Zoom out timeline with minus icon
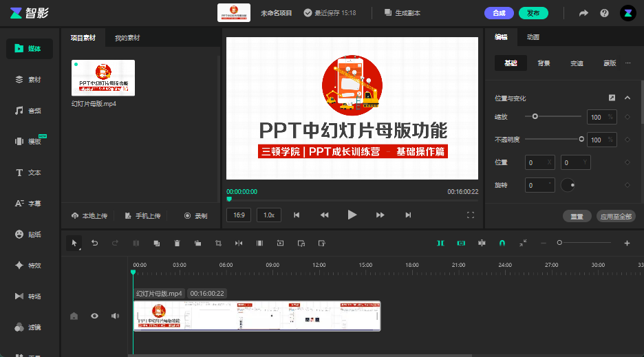 [544, 244]
